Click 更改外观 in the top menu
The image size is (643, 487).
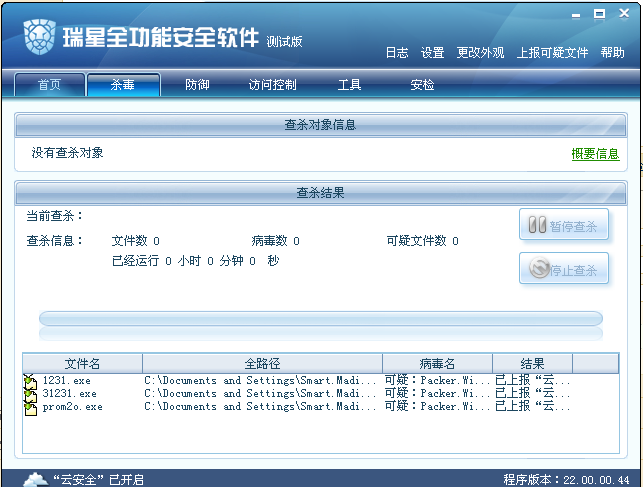(x=481, y=52)
